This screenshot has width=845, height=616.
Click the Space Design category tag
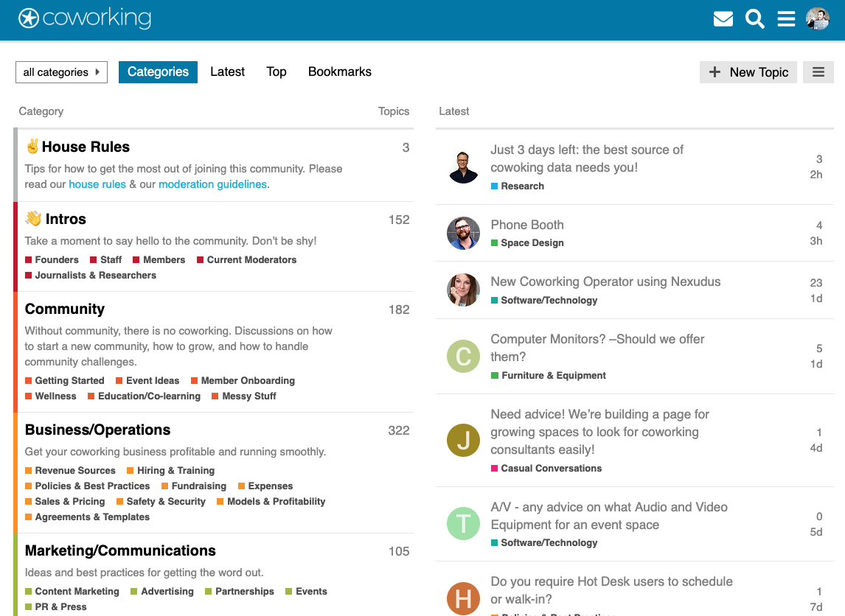(x=527, y=243)
